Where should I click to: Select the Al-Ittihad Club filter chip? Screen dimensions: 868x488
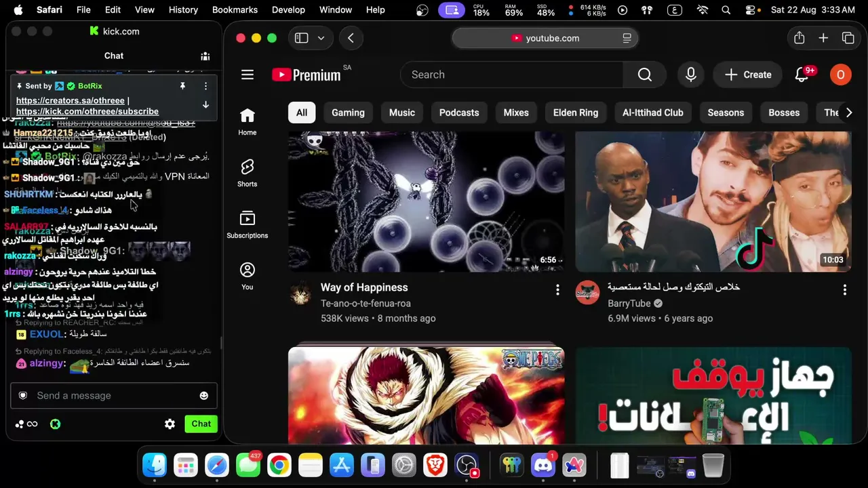653,113
